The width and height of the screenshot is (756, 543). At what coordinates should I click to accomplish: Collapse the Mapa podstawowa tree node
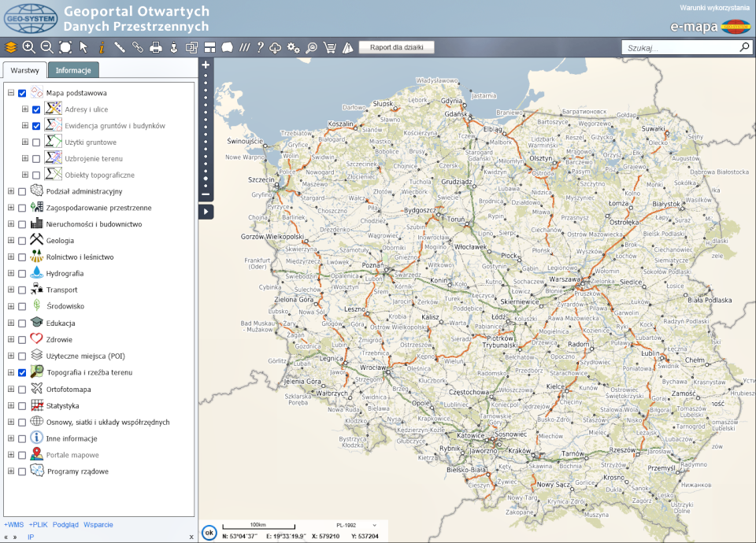[x=10, y=93]
